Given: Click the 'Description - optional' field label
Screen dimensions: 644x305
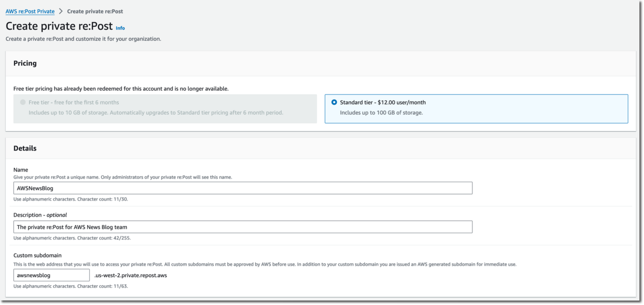Looking at the screenshot, I should click(40, 215).
